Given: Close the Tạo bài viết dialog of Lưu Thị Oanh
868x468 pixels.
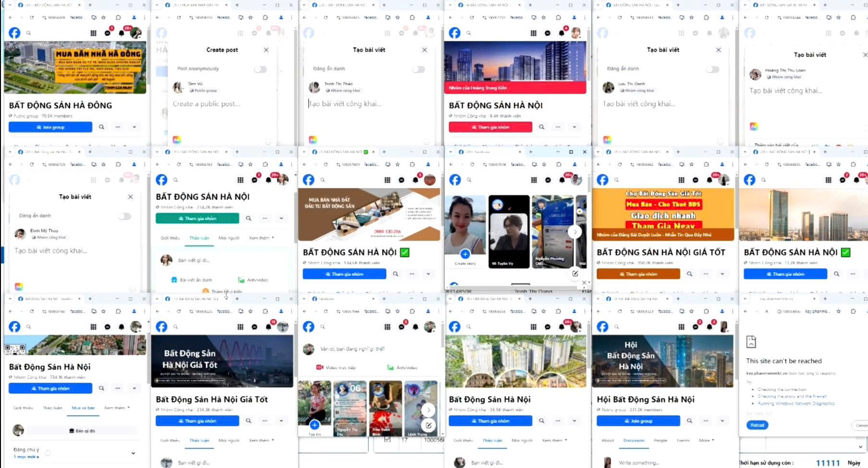Looking at the screenshot, I should [x=718, y=50].
